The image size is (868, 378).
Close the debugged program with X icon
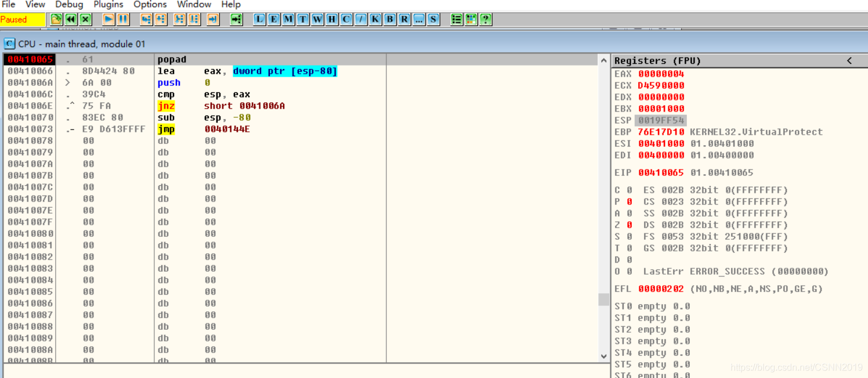tap(85, 19)
